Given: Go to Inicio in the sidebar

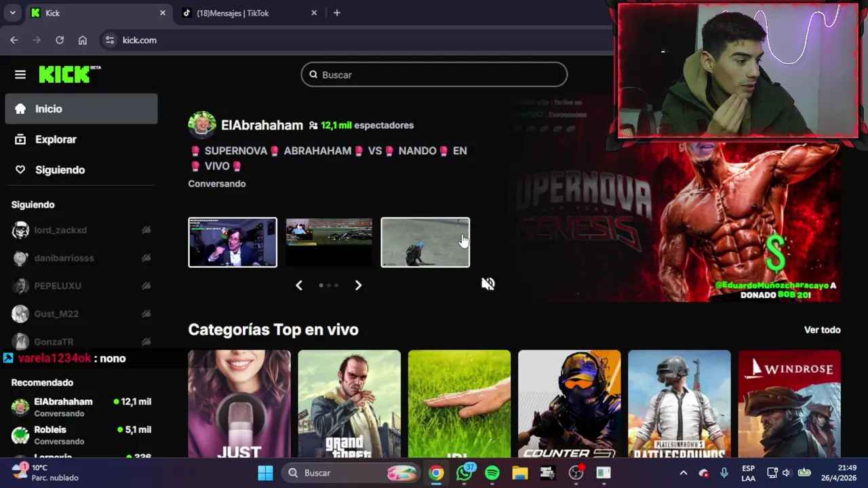Looking at the screenshot, I should [81, 108].
